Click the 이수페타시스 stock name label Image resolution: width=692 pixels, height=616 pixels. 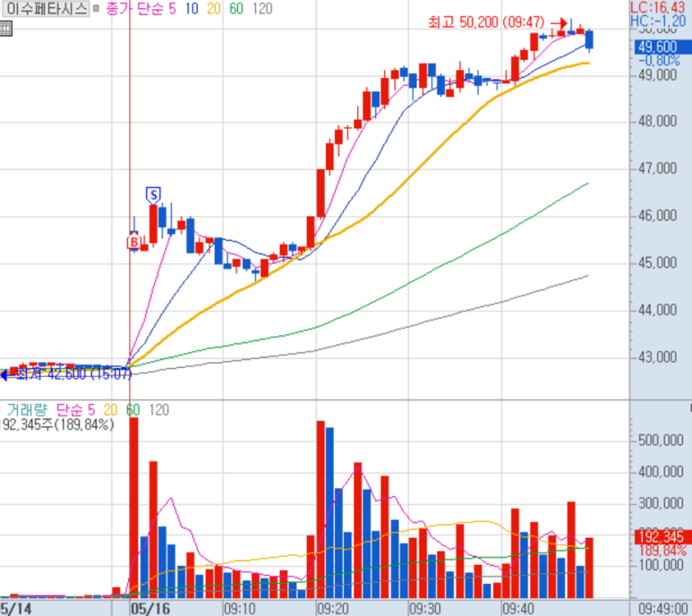(46, 9)
